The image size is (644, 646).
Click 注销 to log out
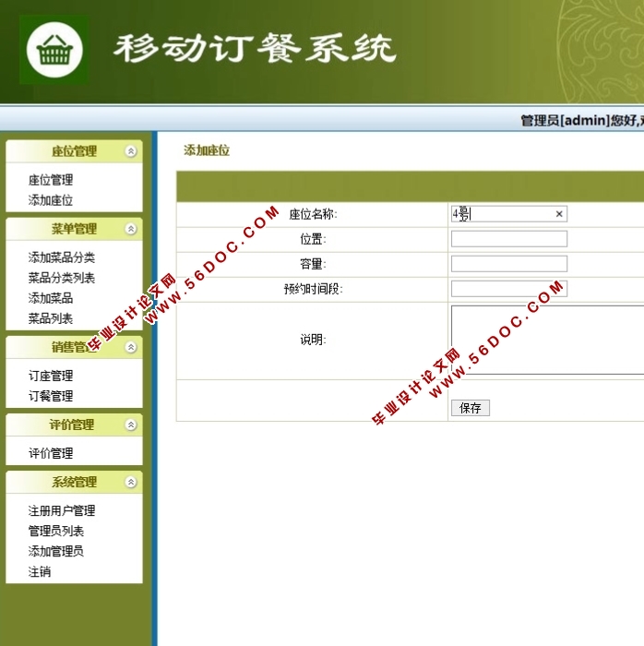[x=40, y=571]
